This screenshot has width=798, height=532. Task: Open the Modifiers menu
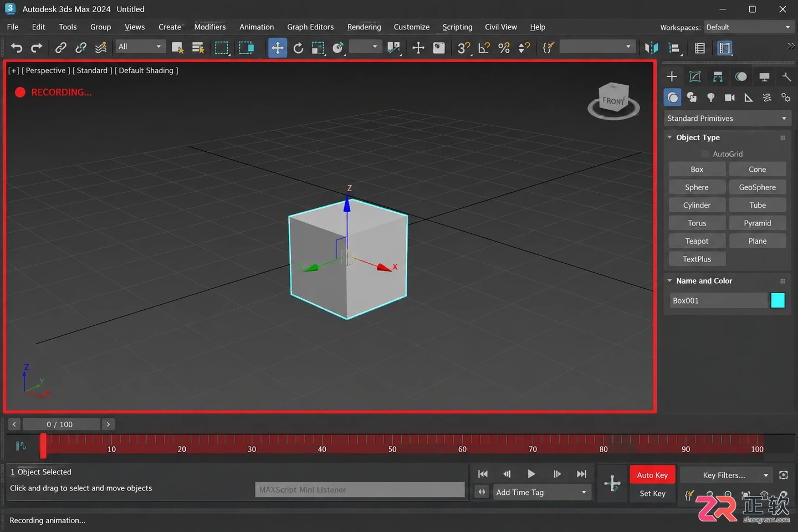210,27
